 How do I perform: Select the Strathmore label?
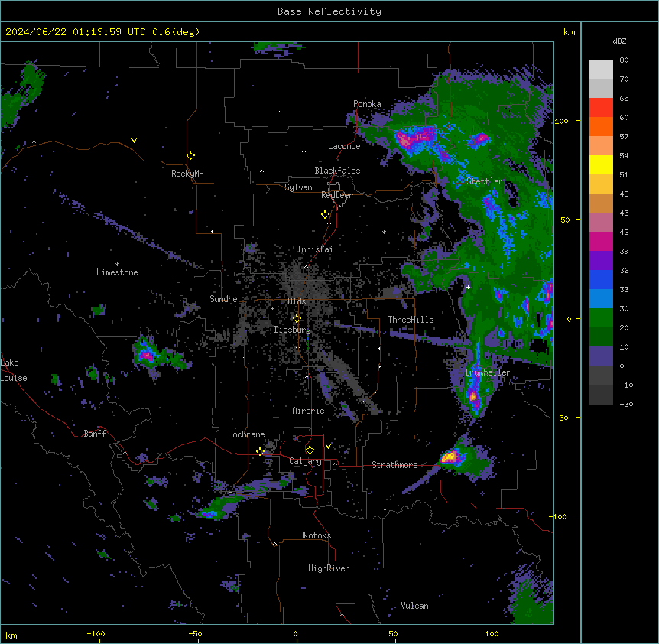point(394,465)
